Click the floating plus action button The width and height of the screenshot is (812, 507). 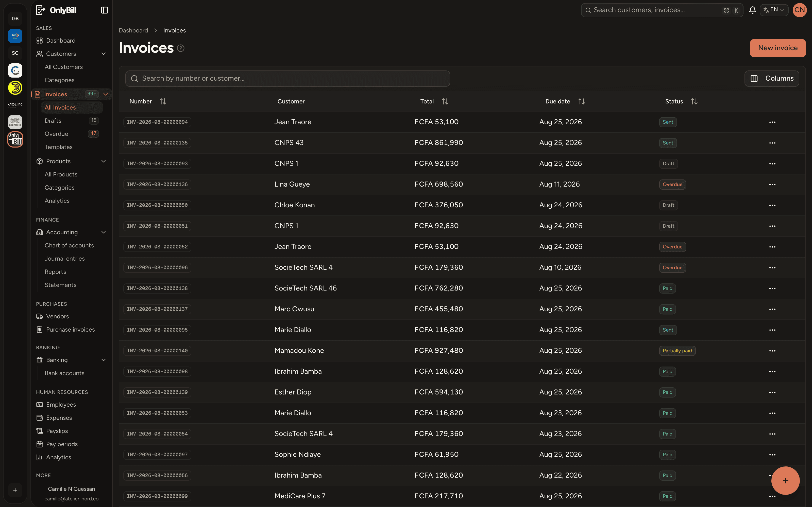(x=785, y=481)
